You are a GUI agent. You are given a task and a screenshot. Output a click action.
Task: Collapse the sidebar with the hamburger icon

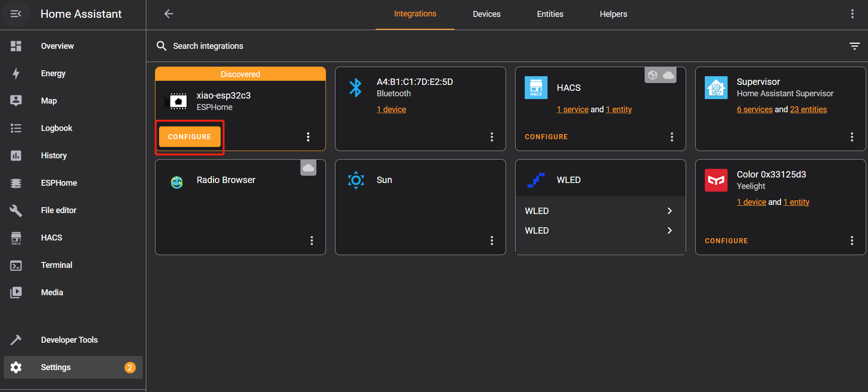click(x=16, y=14)
